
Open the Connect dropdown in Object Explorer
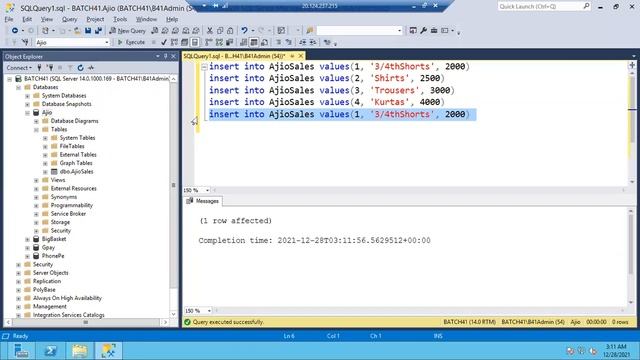point(19,68)
